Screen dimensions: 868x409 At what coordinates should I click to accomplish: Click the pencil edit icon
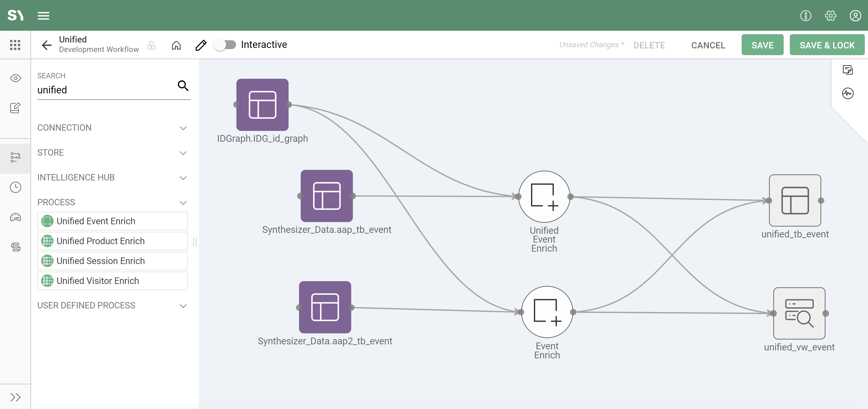[x=201, y=45]
